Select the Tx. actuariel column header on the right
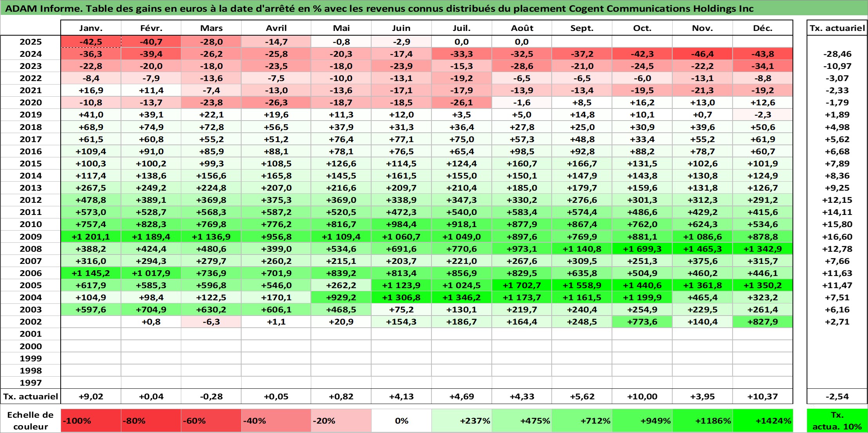The width and height of the screenshot is (868, 433). tap(837, 28)
